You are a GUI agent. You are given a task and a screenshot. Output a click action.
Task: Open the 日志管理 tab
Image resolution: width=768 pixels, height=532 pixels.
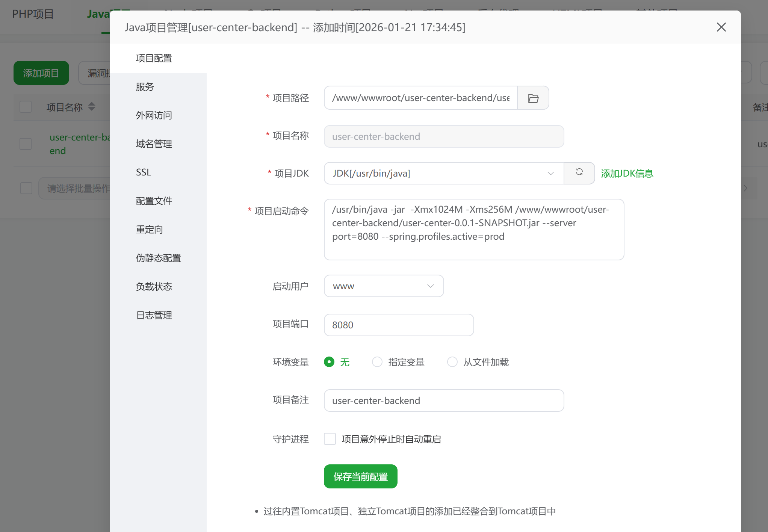(154, 315)
